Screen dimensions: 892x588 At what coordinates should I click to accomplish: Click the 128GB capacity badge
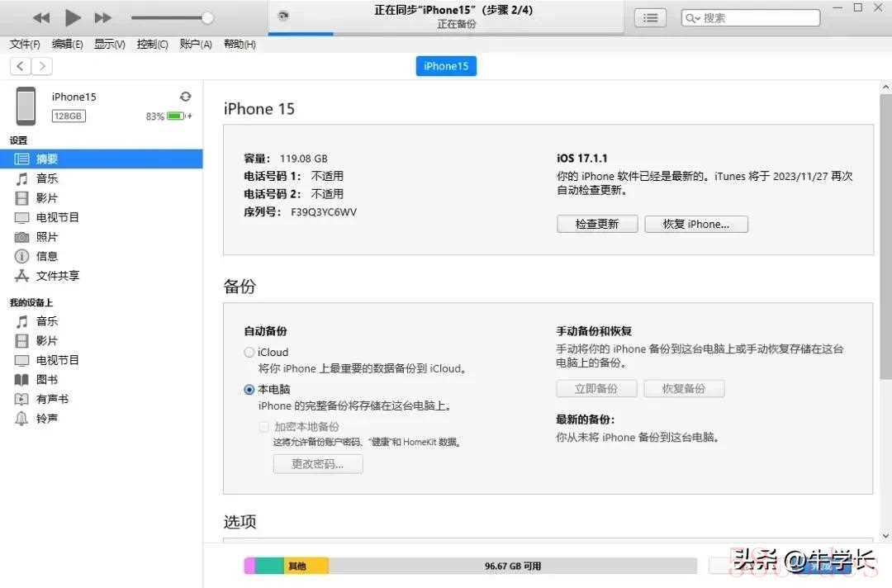tap(69, 116)
